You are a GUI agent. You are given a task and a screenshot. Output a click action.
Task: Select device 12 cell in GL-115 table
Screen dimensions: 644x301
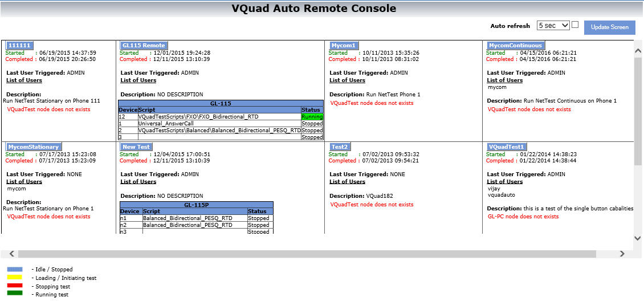click(x=128, y=117)
